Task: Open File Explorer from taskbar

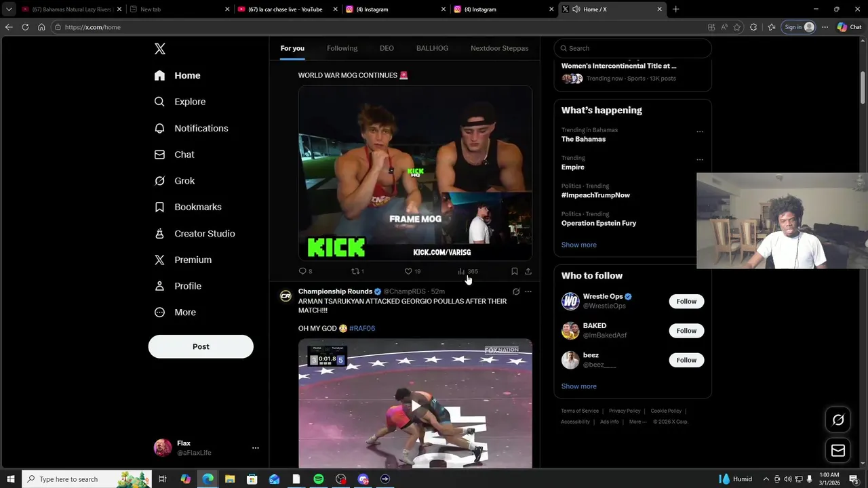Action: pos(230,479)
